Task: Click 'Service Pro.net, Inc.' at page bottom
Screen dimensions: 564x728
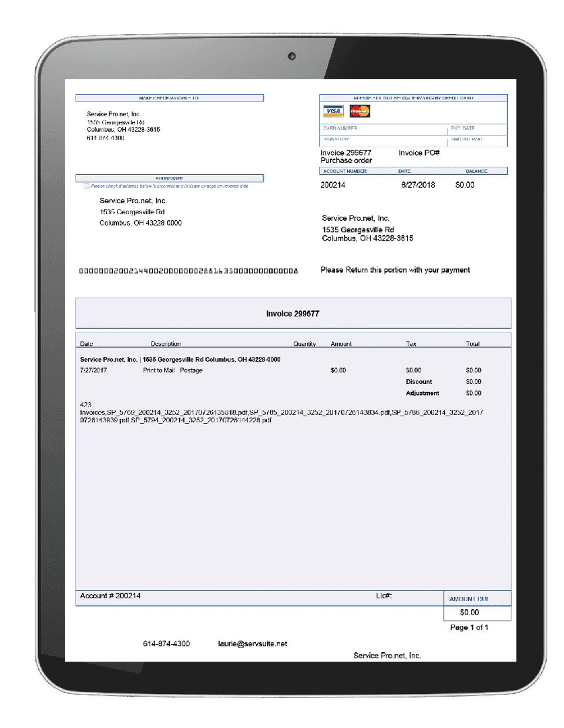Action: click(387, 656)
